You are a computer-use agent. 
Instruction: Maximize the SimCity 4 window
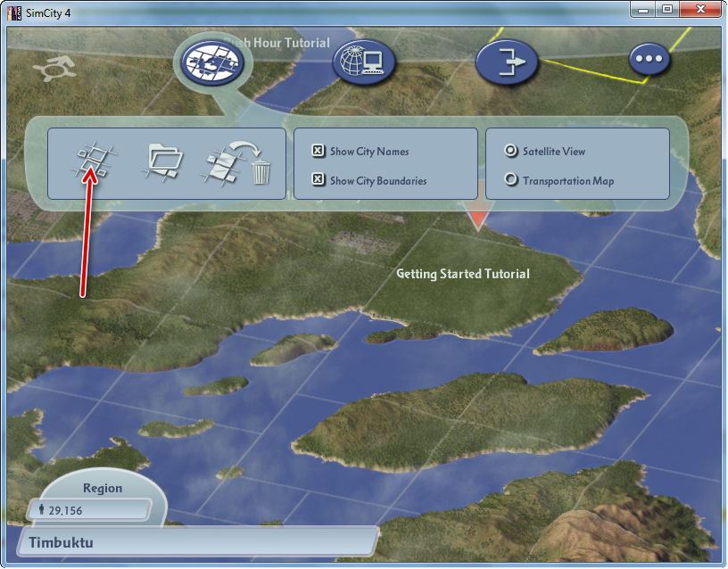tap(667, 9)
